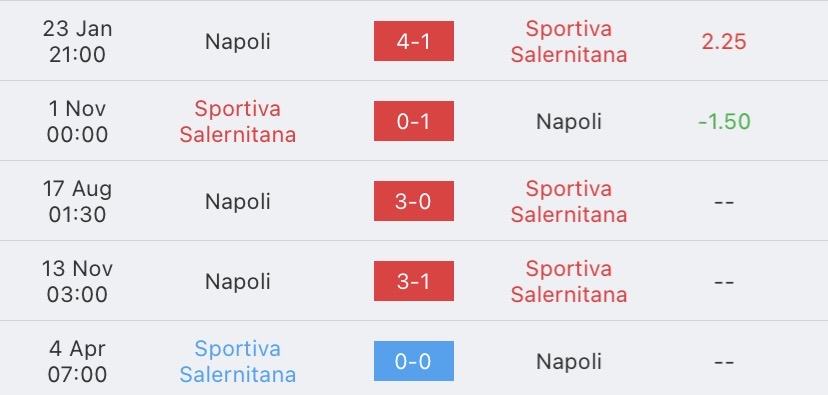Screen dimensions: 828x395
Task: Click the 2.25 handicap value
Action: [x=724, y=42]
